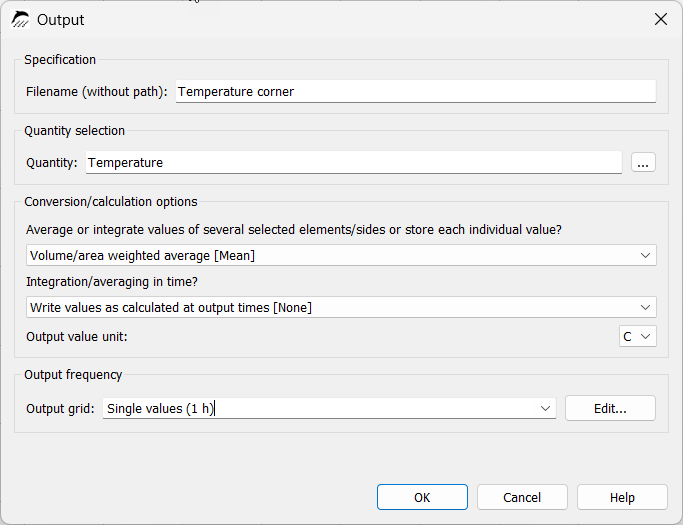Open Help for the Output dialog
Screen dimensions: 683x525
[622, 497]
